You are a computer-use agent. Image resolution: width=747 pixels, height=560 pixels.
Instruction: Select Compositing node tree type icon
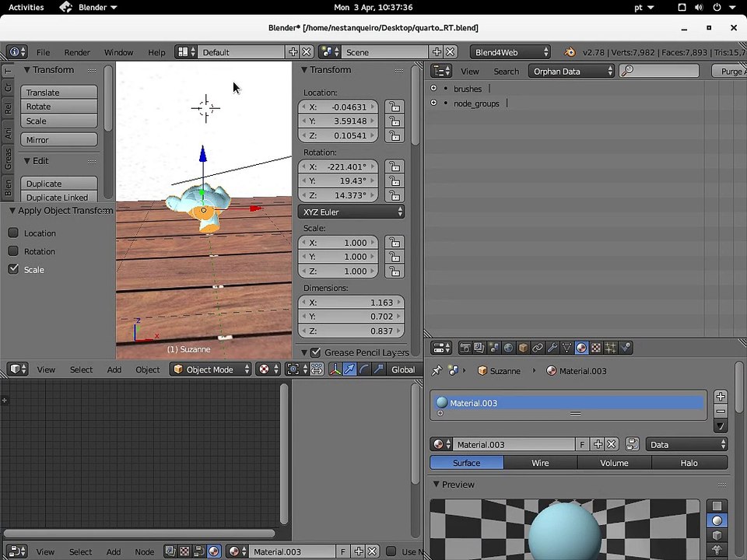point(199,551)
